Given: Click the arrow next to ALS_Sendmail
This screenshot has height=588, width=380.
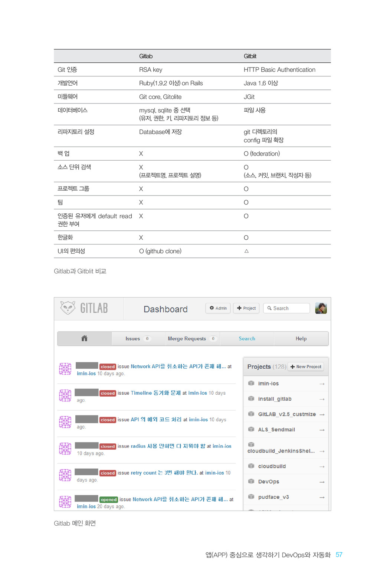Looking at the screenshot, I should point(322,430).
